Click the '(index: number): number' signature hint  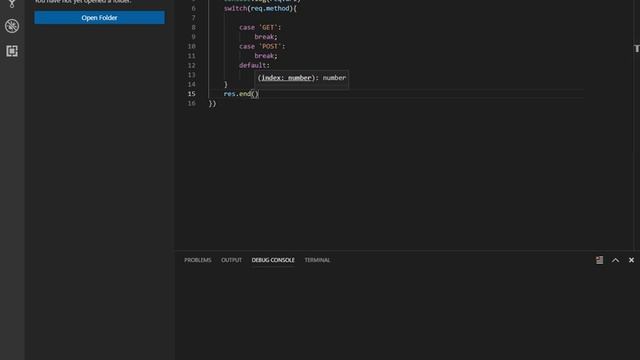pyautogui.click(x=302, y=78)
